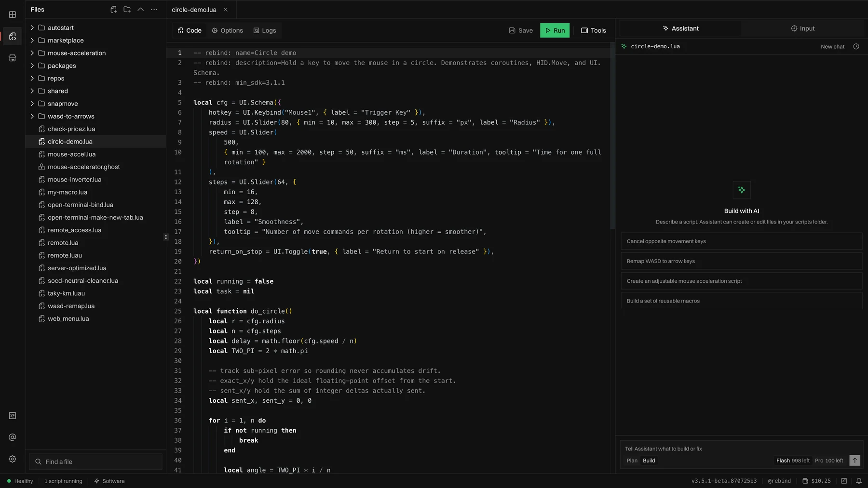
Task: Create a new file in Files panel
Action: [x=113, y=9]
